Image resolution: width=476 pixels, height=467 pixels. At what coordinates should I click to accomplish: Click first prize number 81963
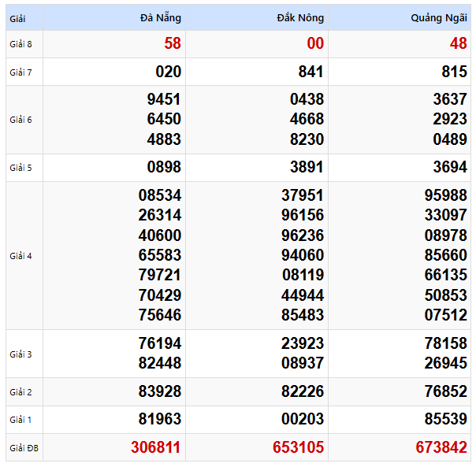(160, 420)
